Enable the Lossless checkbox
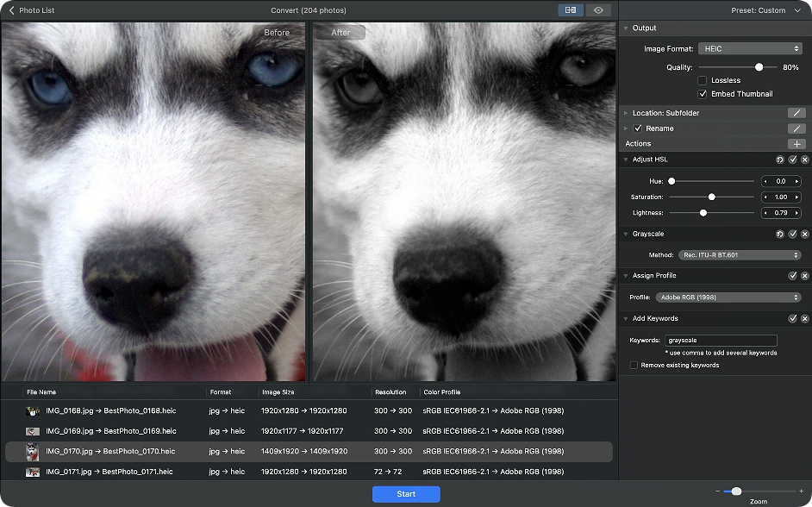Screen dimensions: 812x507 click(703, 80)
